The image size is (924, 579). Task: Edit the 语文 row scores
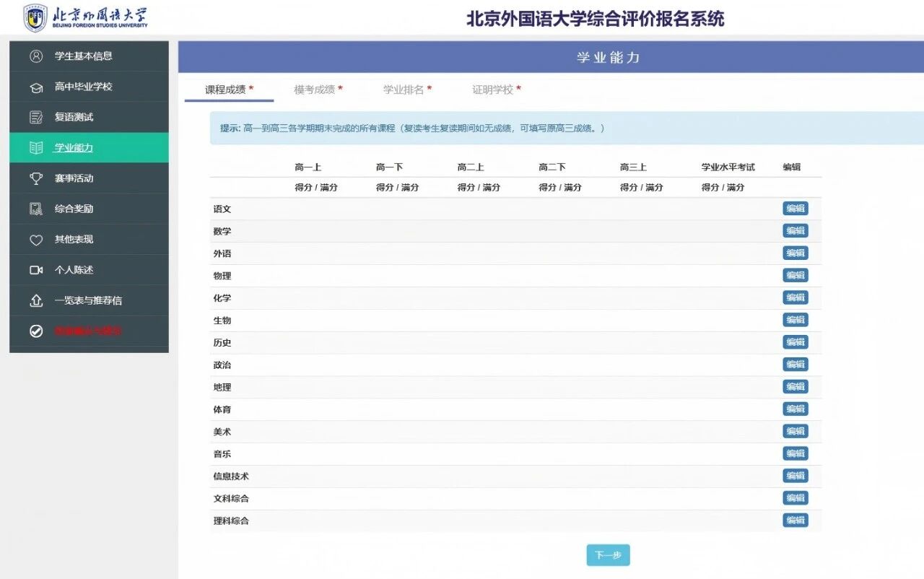tap(795, 209)
